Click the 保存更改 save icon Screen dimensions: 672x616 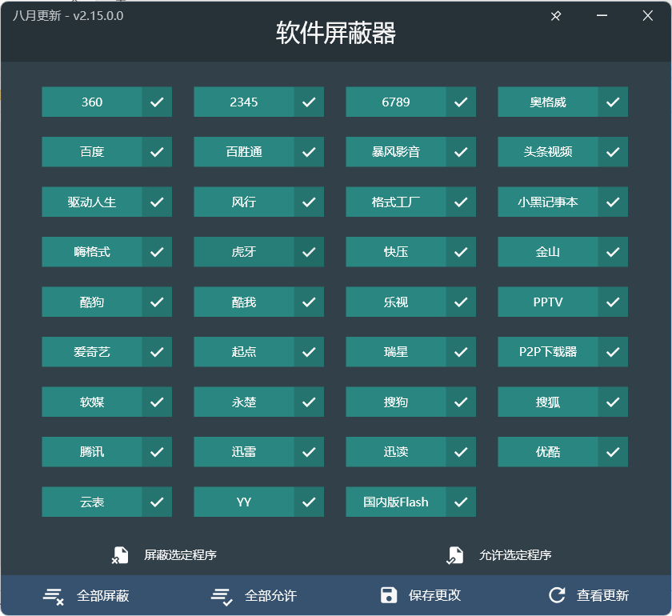coord(390,595)
